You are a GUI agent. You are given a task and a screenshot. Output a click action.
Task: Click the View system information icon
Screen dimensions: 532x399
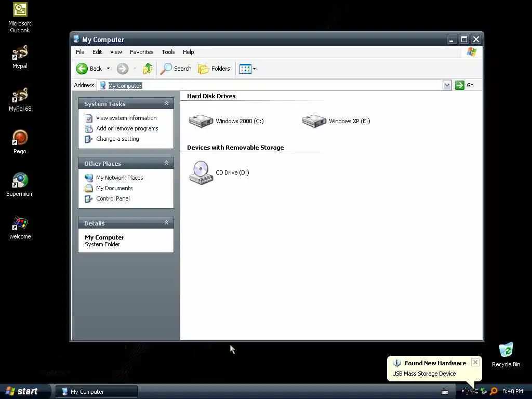(x=88, y=118)
